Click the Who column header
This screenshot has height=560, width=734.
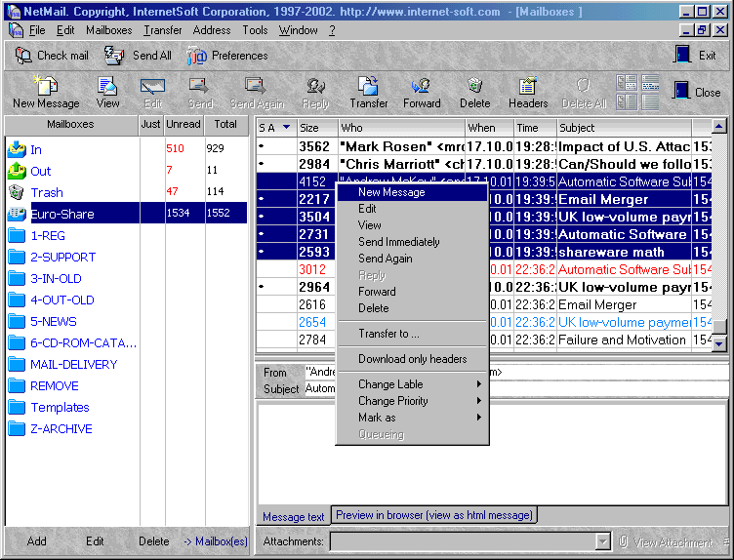pos(401,128)
